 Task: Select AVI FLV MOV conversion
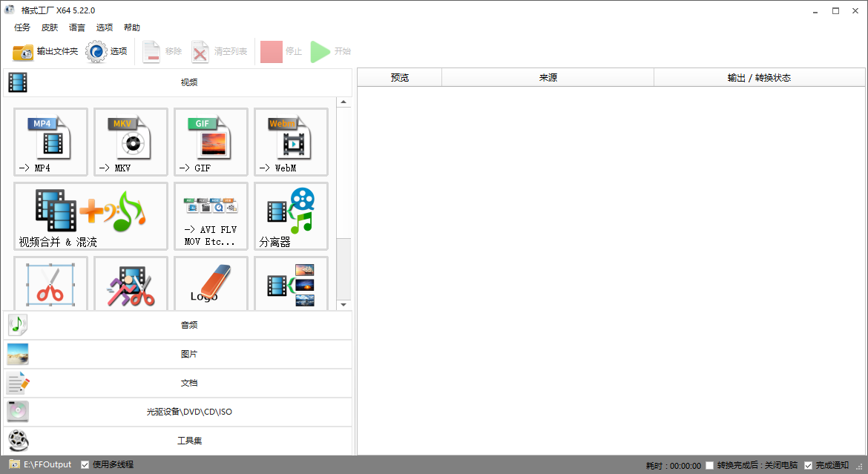click(210, 216)
